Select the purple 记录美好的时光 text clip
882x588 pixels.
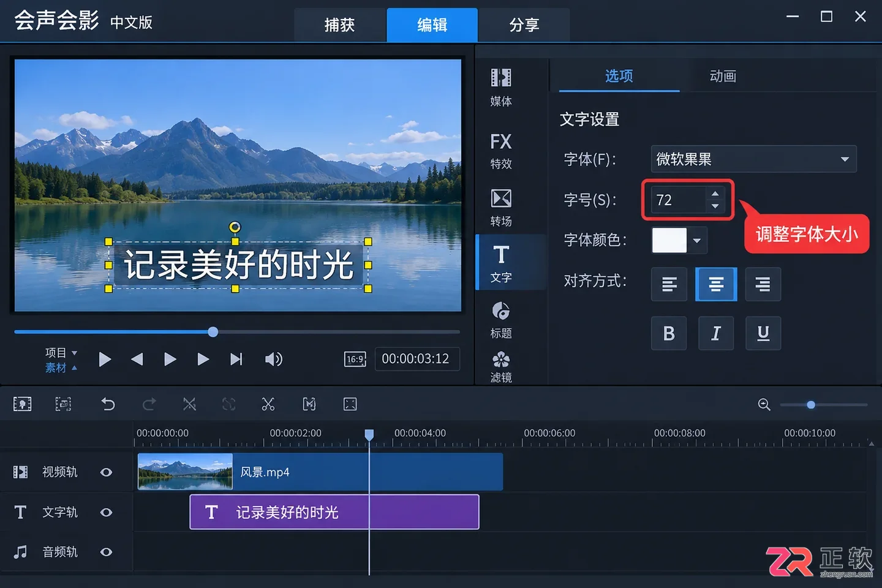tap(334, 512)
